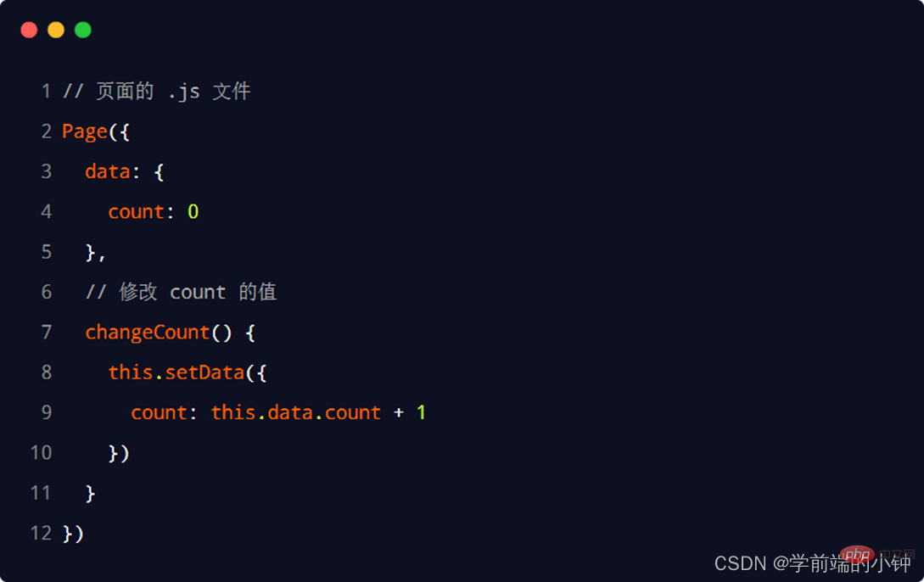Click the red close dot

pos(29,31)
